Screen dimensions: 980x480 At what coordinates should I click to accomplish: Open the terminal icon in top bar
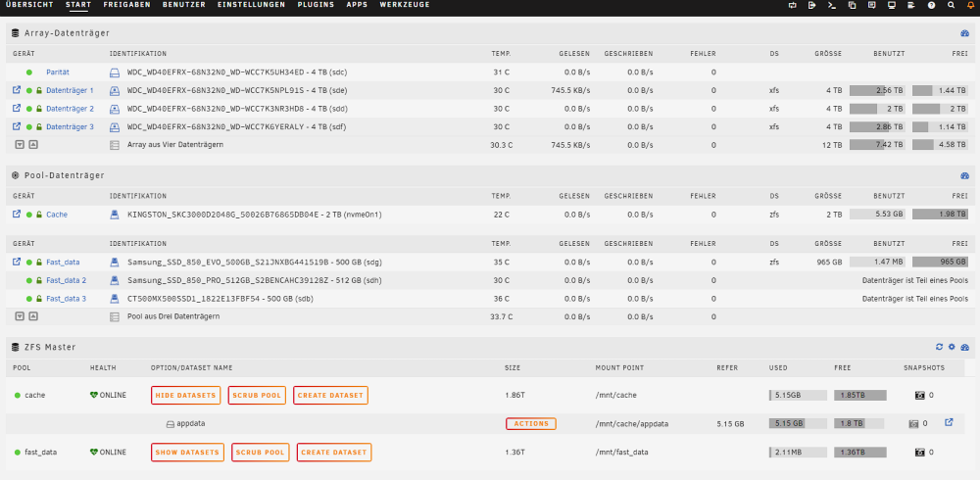click(832, 5)
